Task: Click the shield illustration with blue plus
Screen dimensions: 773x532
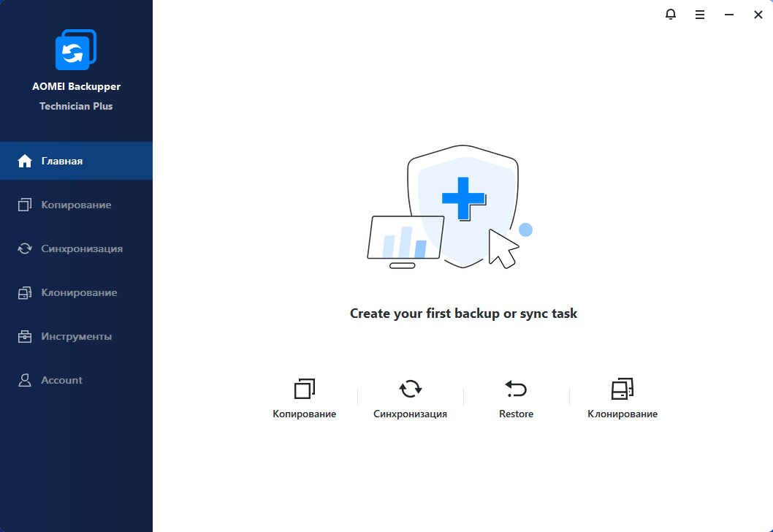Action: pos(462,205)
